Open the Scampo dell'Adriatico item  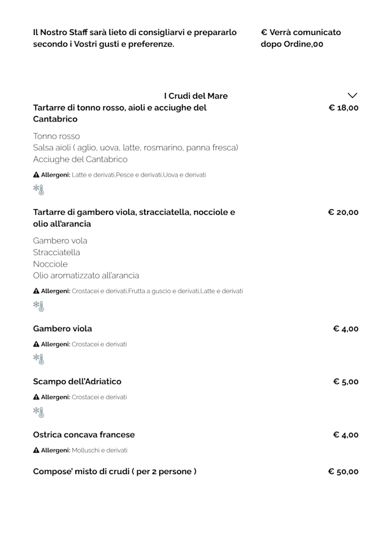tap(77, 381)
